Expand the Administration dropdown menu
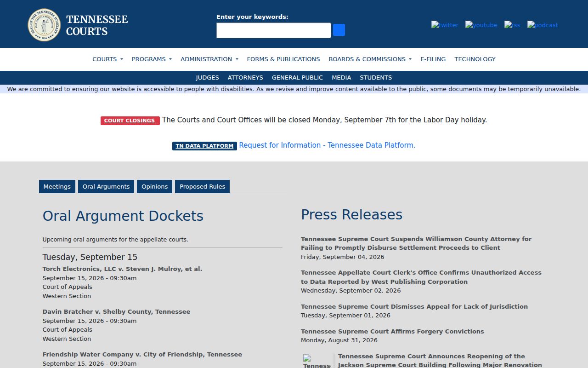 click(209, 59)
